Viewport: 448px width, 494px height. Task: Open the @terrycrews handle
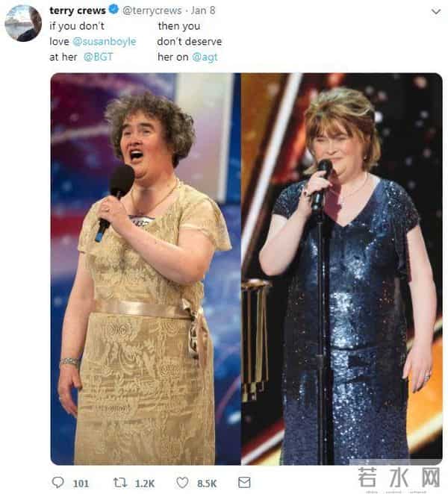pyautogui.click(x=152, y=10)
